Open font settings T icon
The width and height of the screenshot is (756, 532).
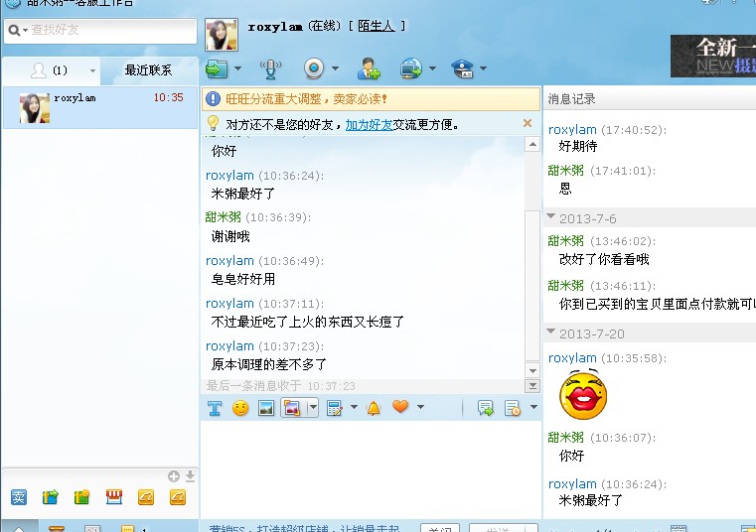click(215, 408)
